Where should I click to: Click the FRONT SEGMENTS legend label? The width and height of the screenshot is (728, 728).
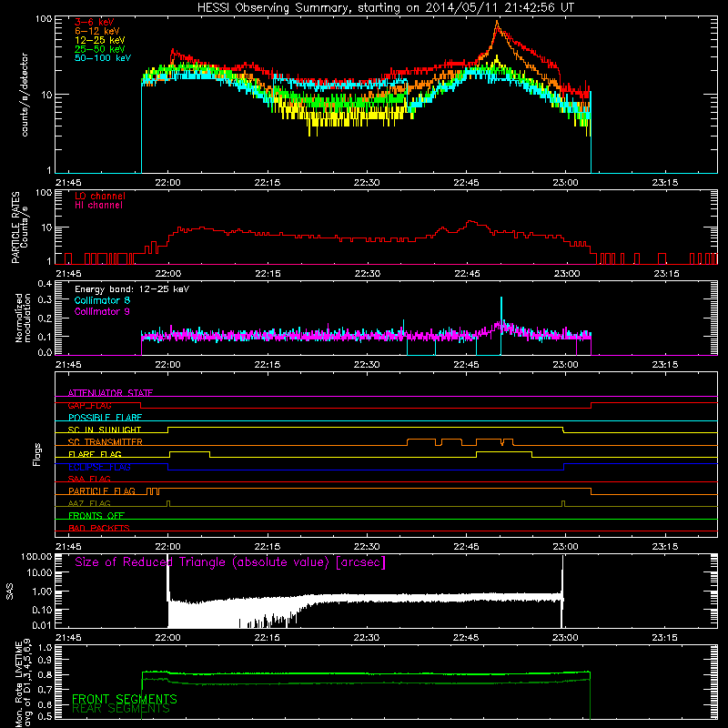pos(125,699)
